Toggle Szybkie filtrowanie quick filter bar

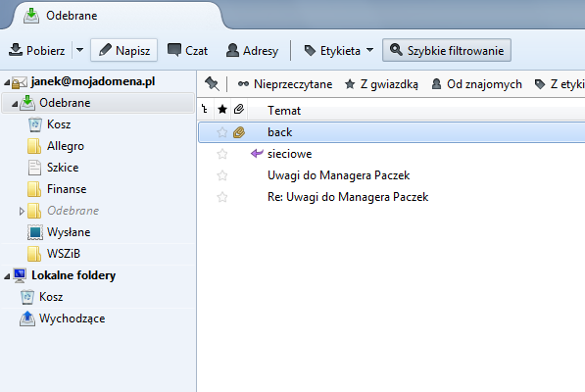447,50
